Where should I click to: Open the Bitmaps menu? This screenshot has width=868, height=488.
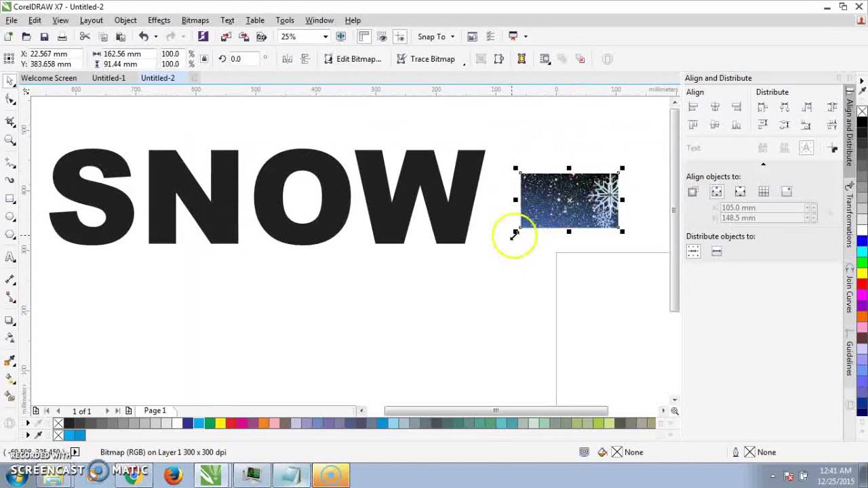click(x=195, y=20)
